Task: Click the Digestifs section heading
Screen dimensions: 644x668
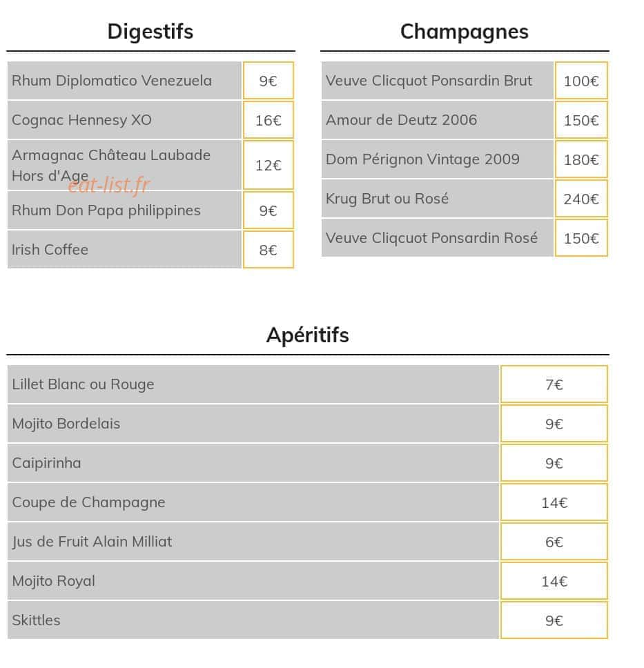Action: 150,32
